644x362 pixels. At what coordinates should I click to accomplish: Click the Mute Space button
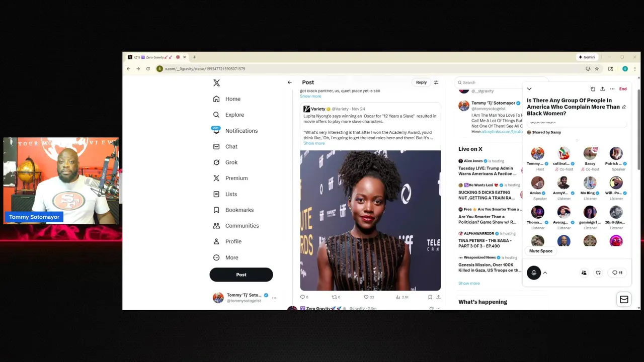tap(541, 251)
